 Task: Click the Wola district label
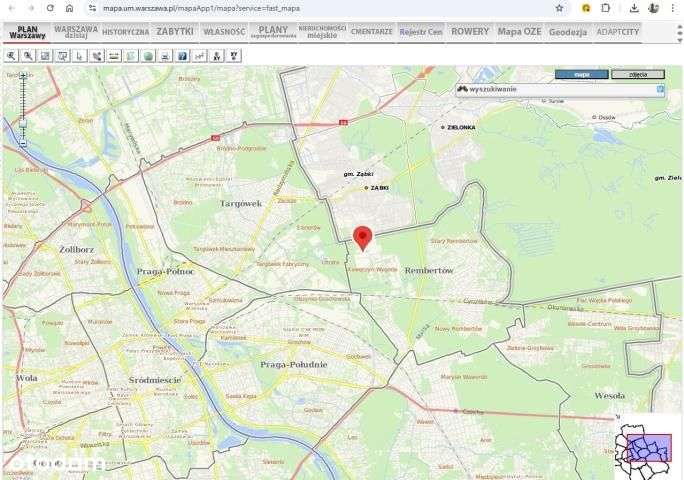coord(27,378)
